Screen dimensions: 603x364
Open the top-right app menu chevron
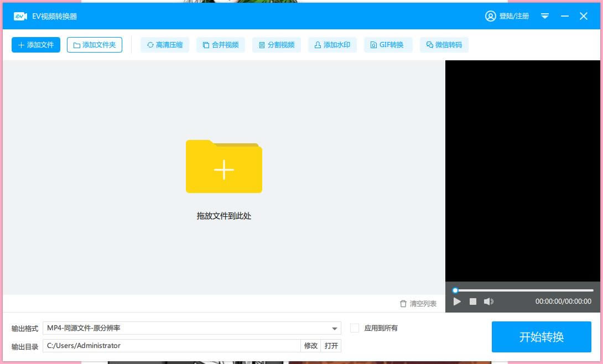tap(545, 16)
